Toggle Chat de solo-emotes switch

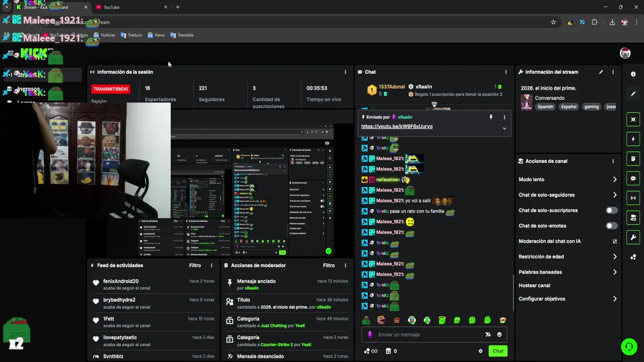tap(611, 226)
